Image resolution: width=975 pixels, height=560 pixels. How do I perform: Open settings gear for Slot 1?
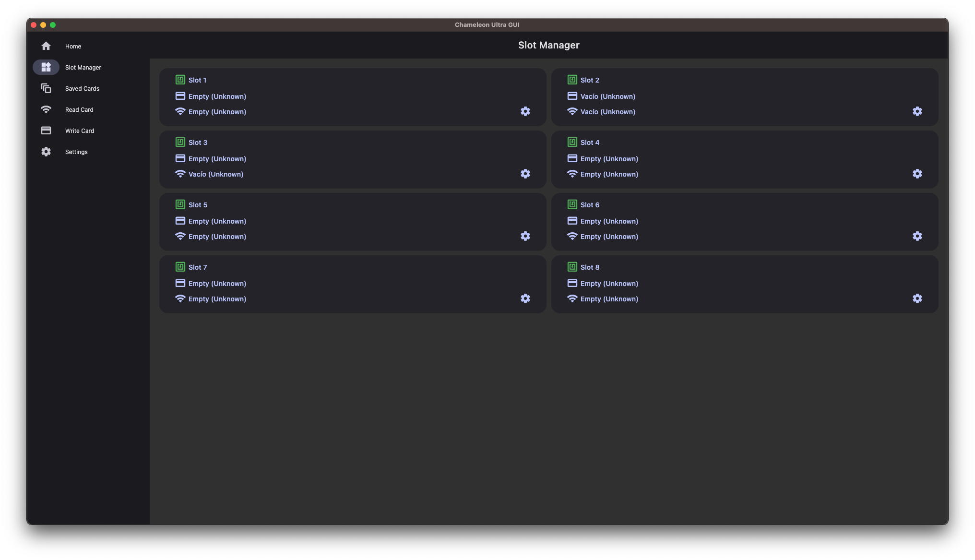click(x=525, y=111)
